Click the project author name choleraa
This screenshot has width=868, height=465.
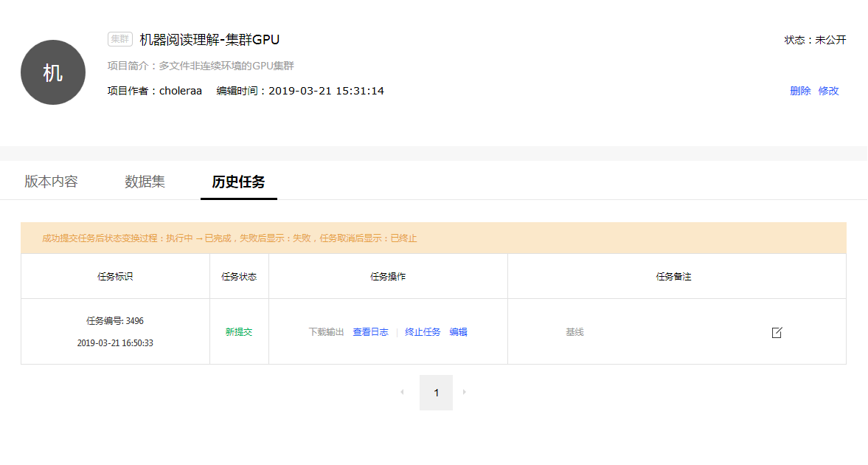(181, 91)
